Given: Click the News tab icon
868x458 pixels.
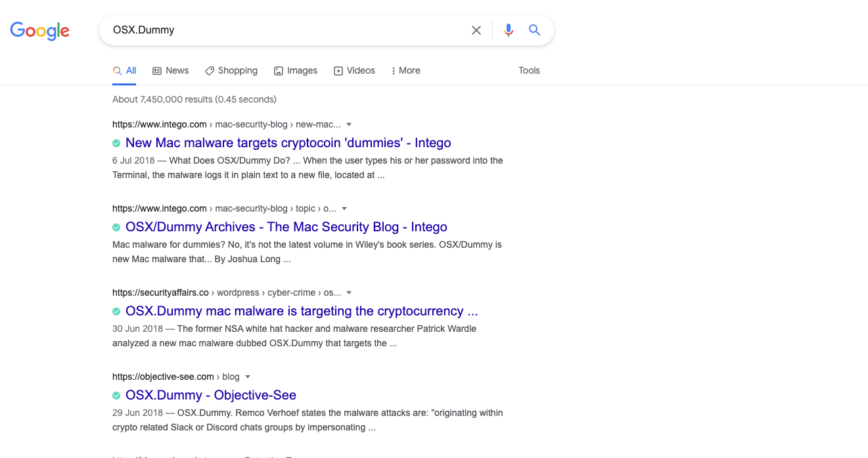Looking at the screenshot, I should click(x=157, y=71).
